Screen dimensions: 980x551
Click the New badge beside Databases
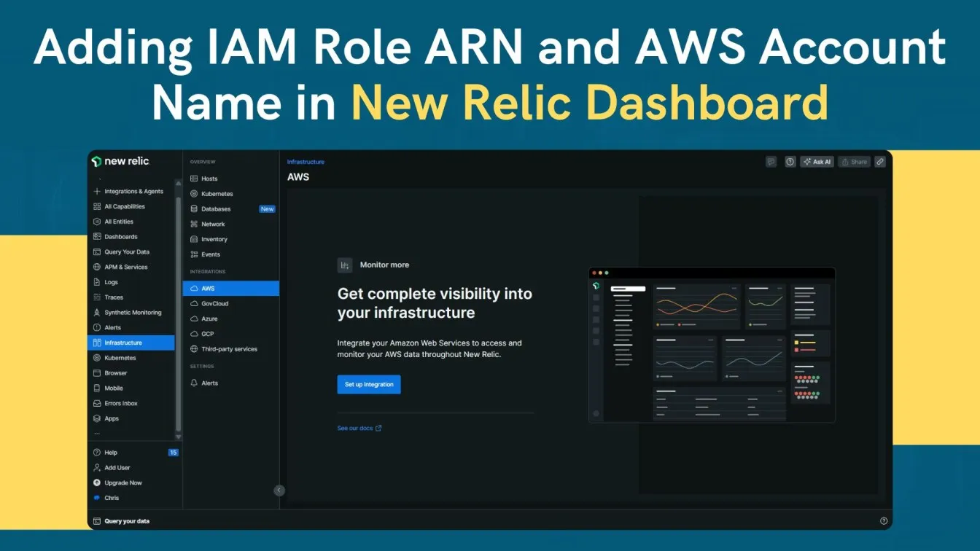268,209
